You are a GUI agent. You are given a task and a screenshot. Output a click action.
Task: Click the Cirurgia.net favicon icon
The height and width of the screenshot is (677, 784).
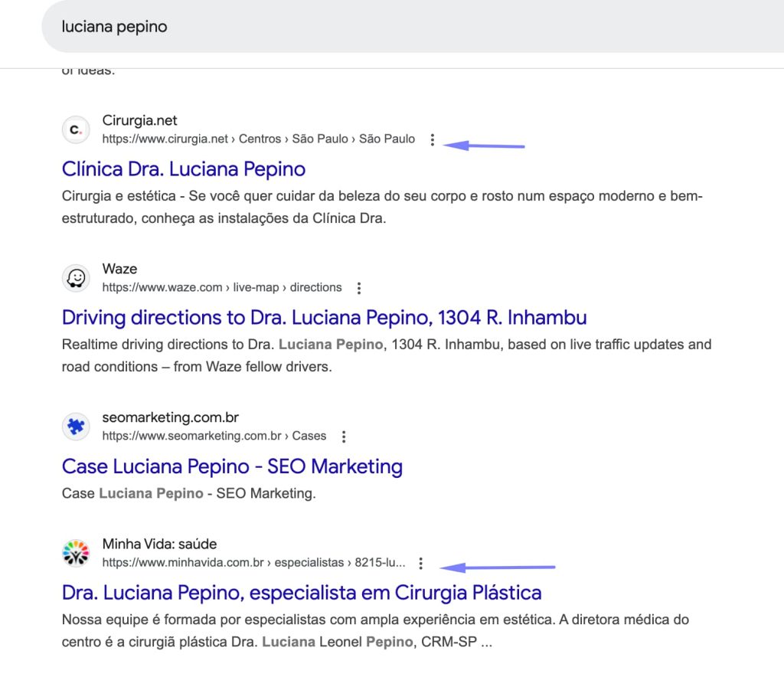click(76, 130)
